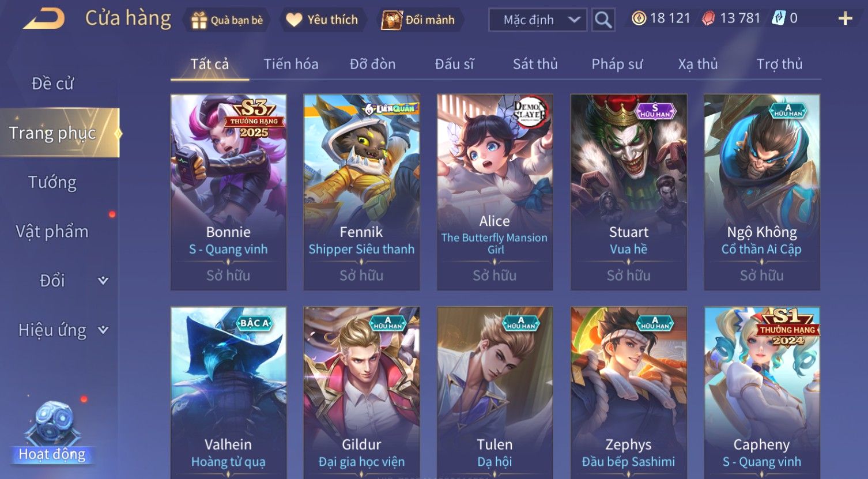Open the search magnifier icon
Viewport: 868px width, 479px height.
click(603, 20)
